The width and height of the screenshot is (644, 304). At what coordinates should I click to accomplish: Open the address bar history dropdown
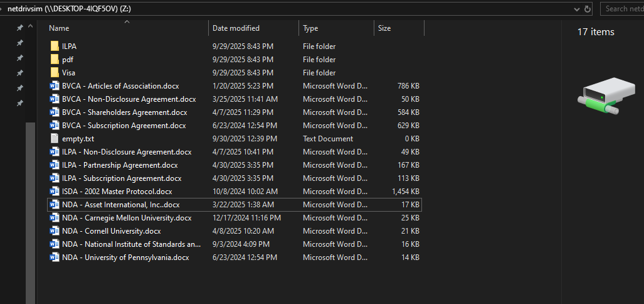click(x=576, y=9)
